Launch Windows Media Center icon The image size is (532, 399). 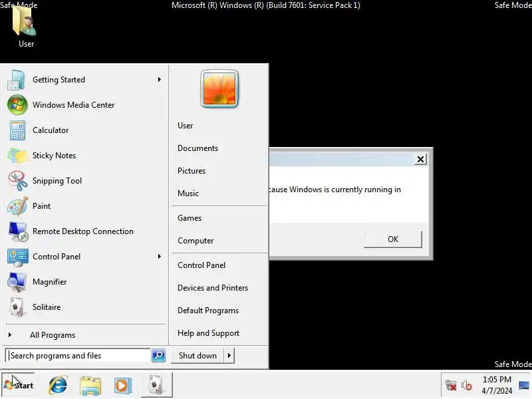(17, 105)
